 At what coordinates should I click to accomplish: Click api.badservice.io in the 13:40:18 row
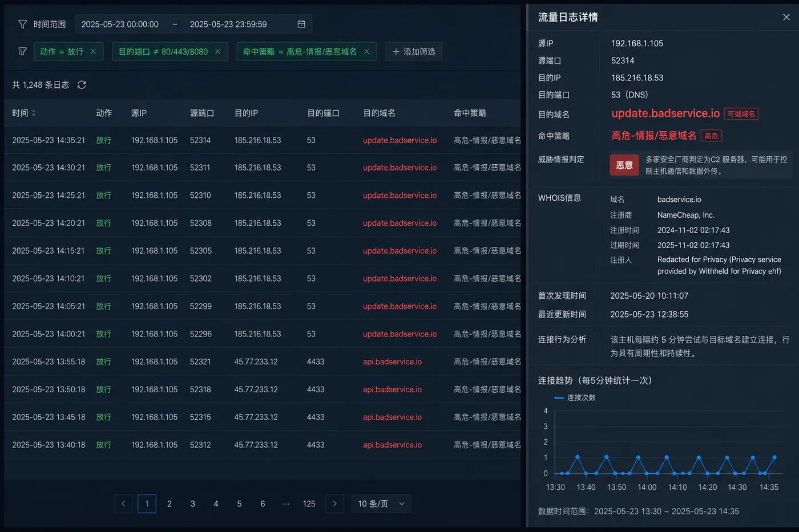click(x=392, y=444)
